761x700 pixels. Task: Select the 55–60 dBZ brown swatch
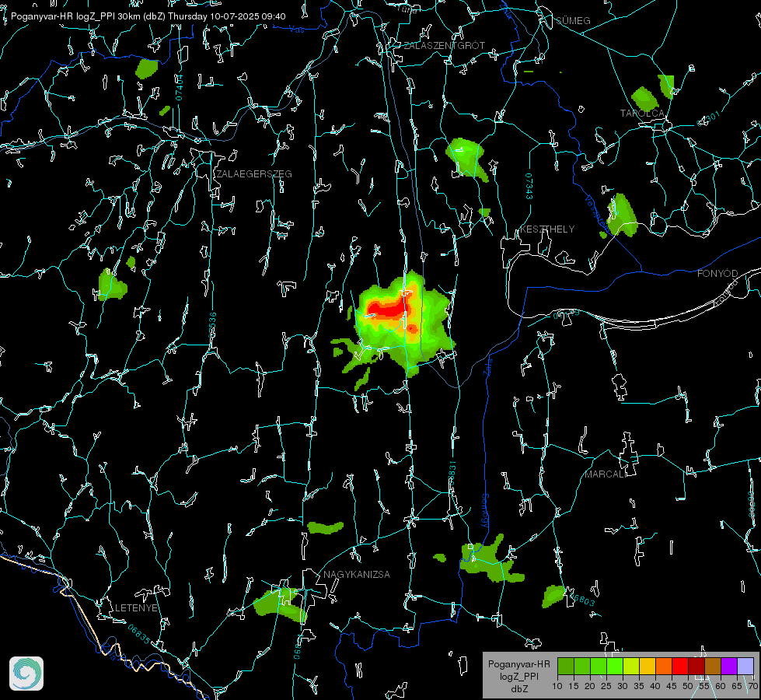pos(713,666)
